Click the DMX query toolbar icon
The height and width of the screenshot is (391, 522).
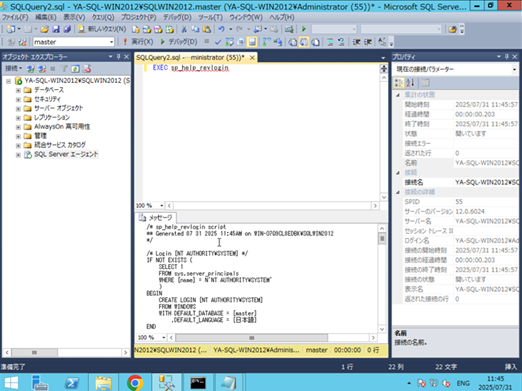click(x=158, y=29)
